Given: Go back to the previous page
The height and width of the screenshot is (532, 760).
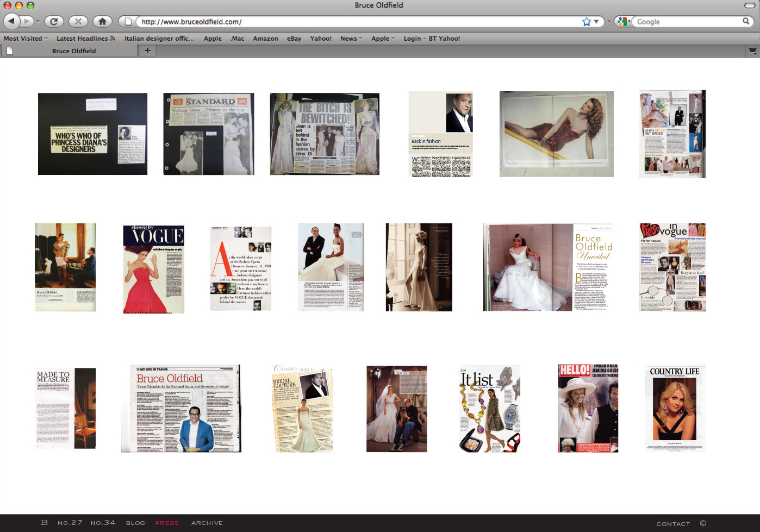Looking at the screenshot, I should click(x=12, y=21).
